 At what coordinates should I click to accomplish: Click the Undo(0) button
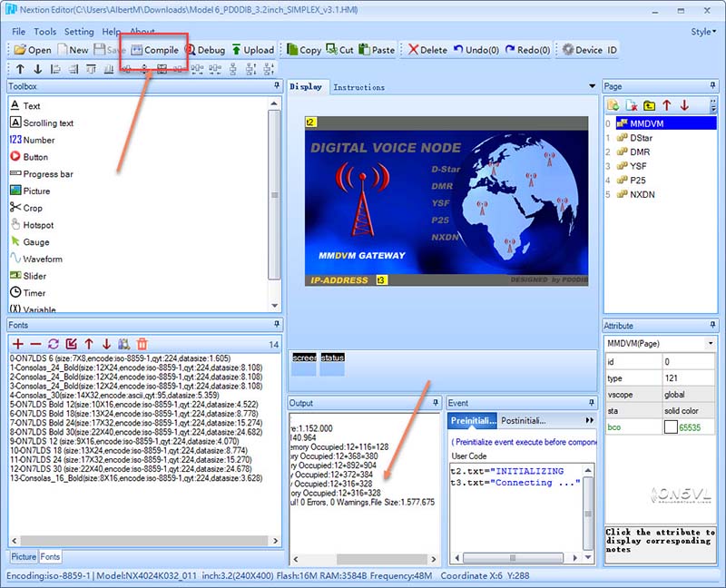(476, 50)
